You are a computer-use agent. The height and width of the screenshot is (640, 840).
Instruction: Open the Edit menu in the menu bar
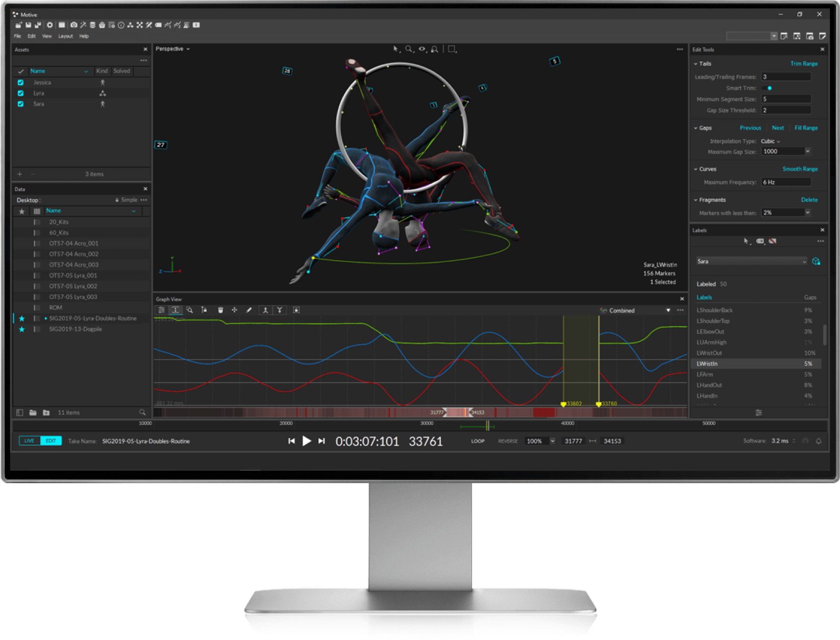[31, 36]
